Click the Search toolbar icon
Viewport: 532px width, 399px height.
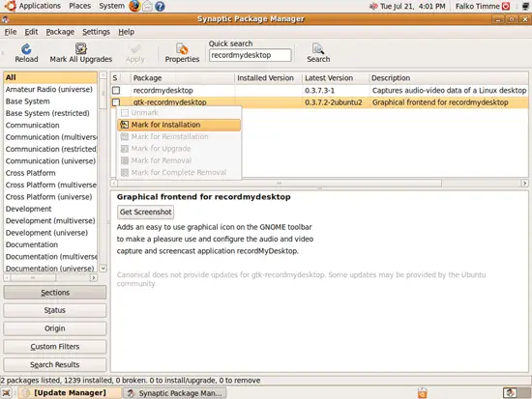318,49
